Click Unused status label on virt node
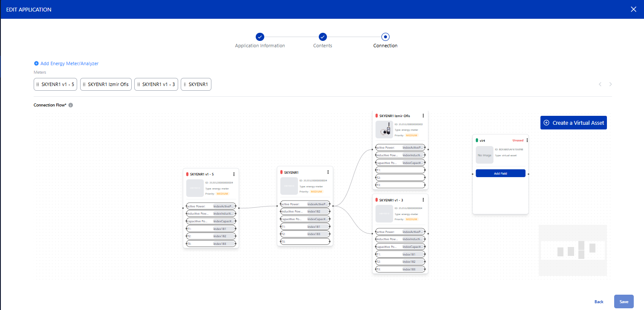The image size is (644, 310). pyautogui.click(x=518, y=140)
